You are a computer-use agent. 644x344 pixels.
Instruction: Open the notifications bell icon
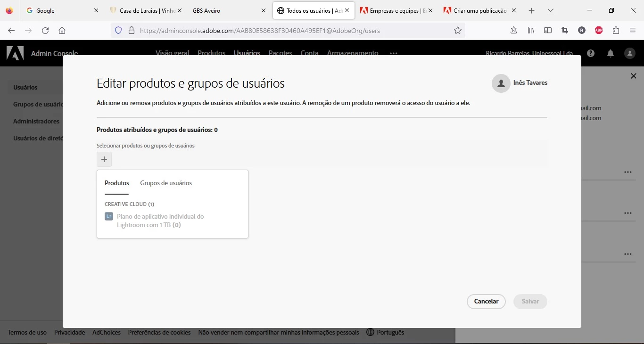click(x=611, y=53)
